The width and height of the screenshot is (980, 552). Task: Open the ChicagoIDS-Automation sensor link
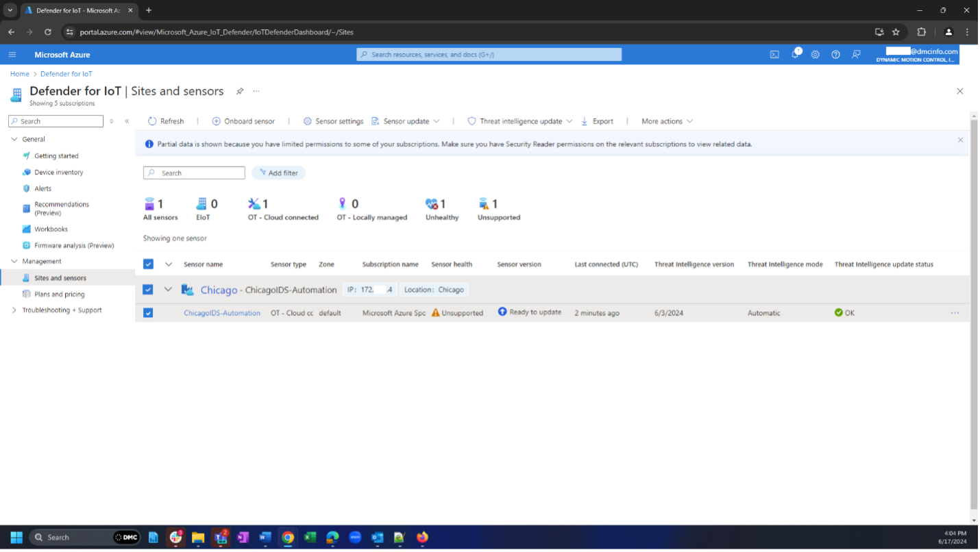[x=222, y=313]
